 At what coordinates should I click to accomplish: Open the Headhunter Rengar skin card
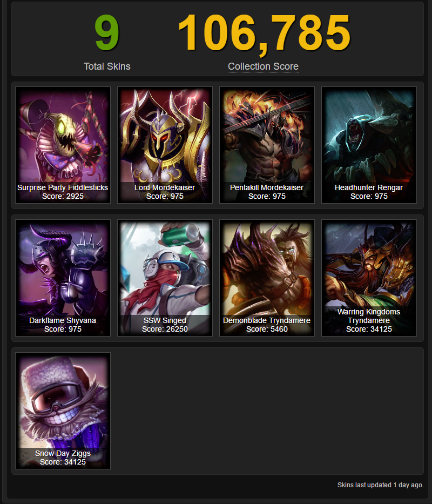369,145
